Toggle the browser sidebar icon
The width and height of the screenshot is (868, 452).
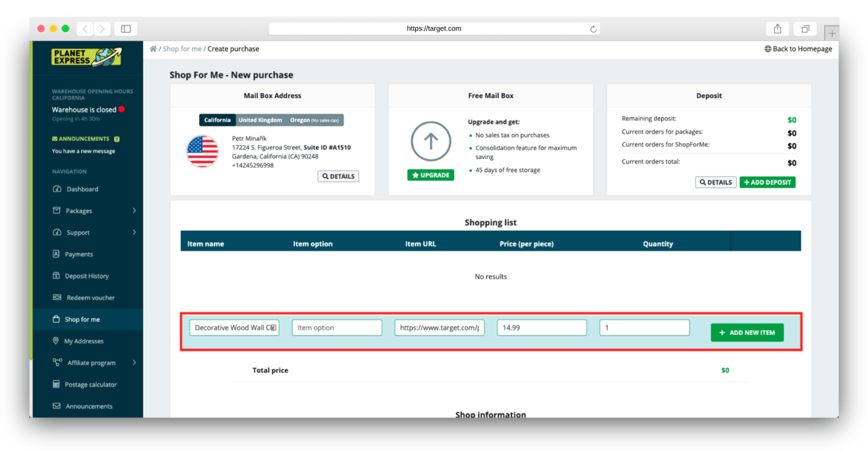[126, 29]
